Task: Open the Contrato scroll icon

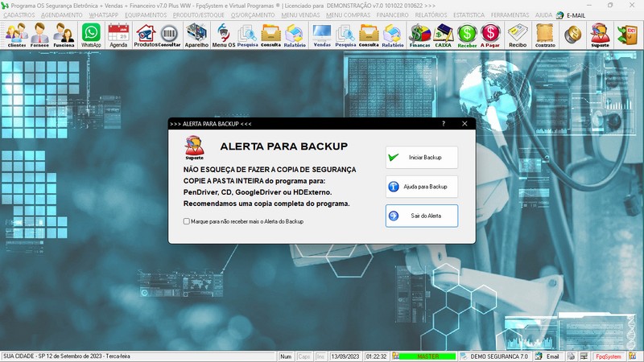Action: click(545, 35)
